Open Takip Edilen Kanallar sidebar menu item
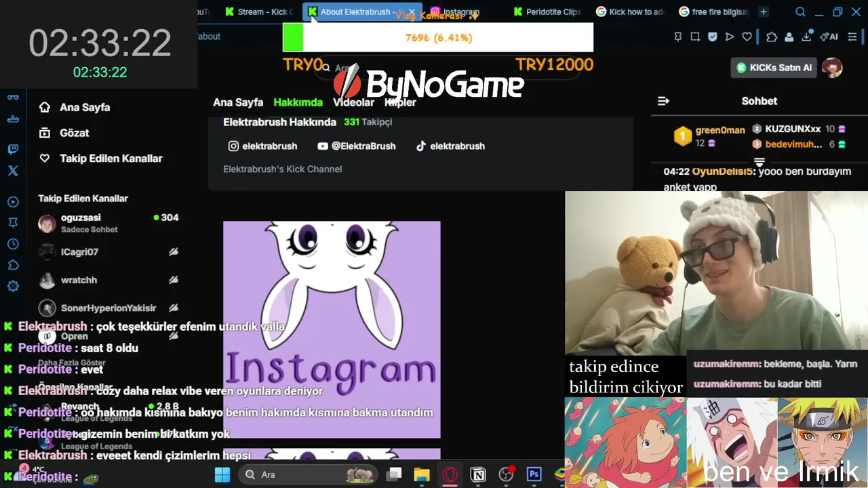 tap(100, 158)
